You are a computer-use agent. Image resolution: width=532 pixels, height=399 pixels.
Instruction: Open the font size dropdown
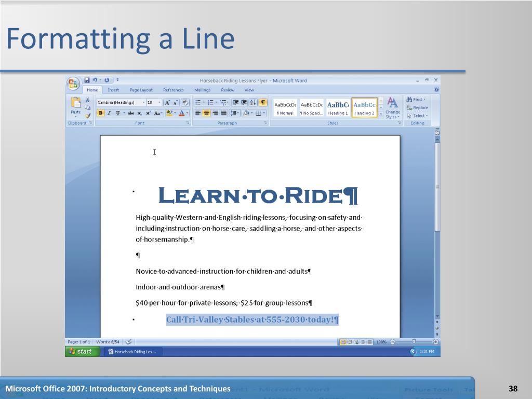159,102
